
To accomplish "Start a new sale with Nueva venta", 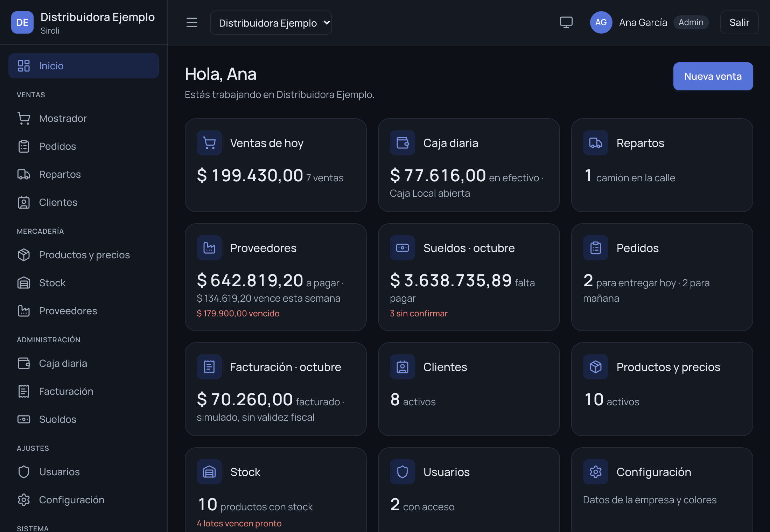I will tap(713, 76).
